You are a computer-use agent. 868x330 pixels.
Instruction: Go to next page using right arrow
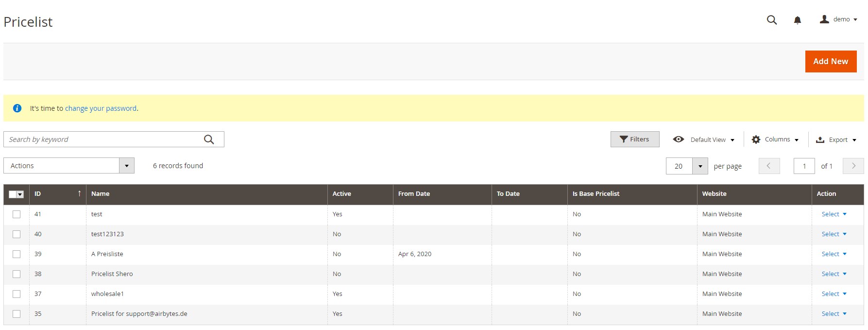pyautogui.click(x=853, y=166)
